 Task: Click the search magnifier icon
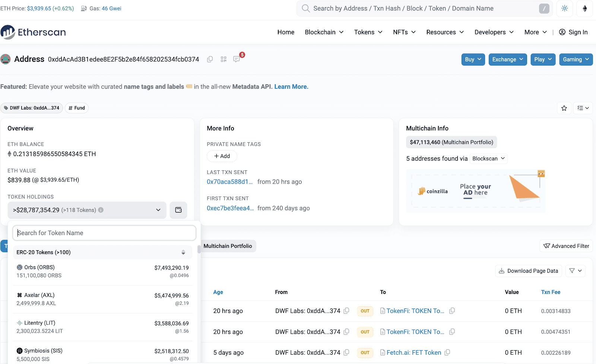(x=306, y=8)
